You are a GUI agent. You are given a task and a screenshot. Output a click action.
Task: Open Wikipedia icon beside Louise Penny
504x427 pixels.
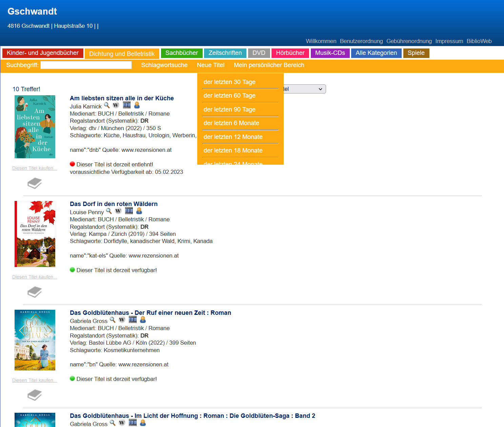click(118, 211)
